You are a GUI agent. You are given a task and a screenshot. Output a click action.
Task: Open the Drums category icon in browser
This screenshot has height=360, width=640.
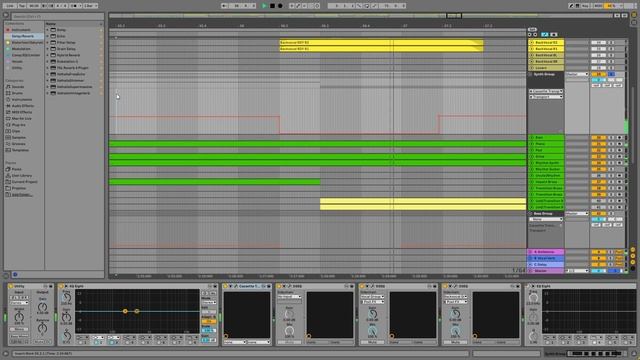[x=8, y=93]
